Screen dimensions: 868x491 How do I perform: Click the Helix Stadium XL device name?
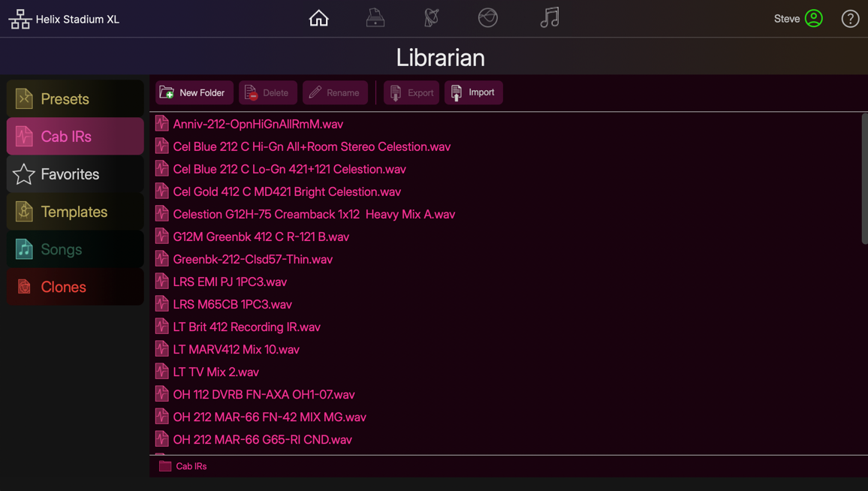[77, 20]
